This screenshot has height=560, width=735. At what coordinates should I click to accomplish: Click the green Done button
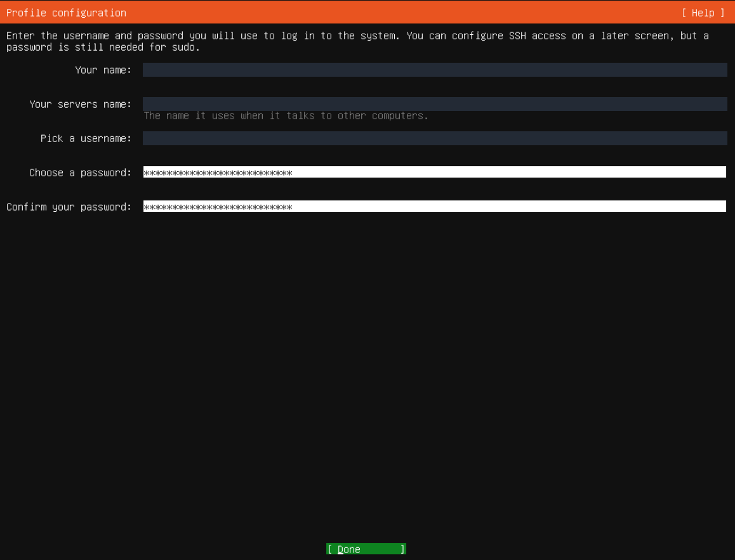[366, 549]
